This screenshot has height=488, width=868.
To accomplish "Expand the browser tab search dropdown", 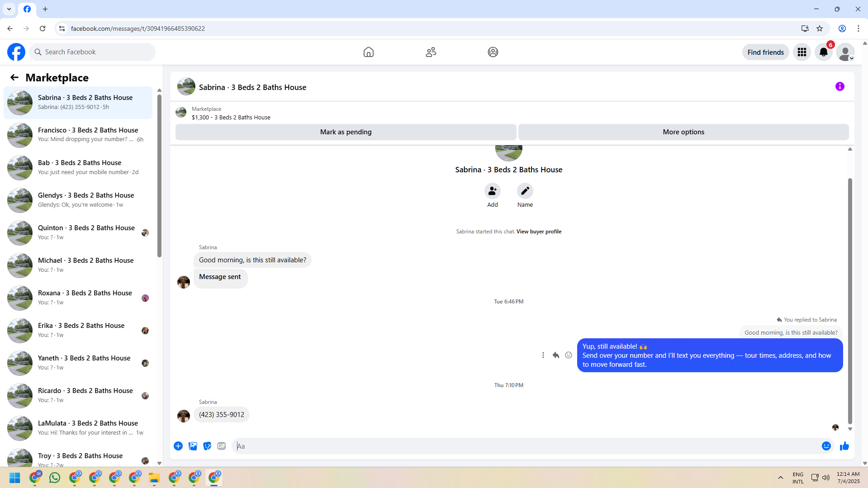I will pyautogui.click(x=9, y=9).
